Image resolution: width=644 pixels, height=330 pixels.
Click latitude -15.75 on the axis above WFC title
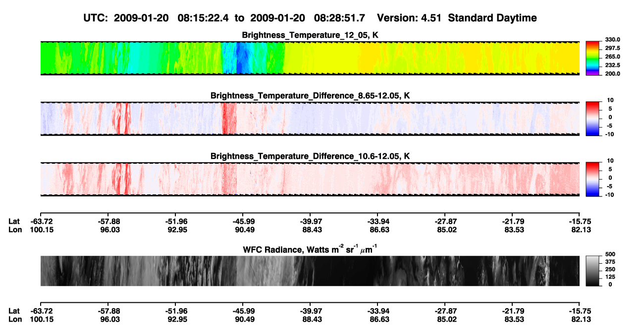580,221
